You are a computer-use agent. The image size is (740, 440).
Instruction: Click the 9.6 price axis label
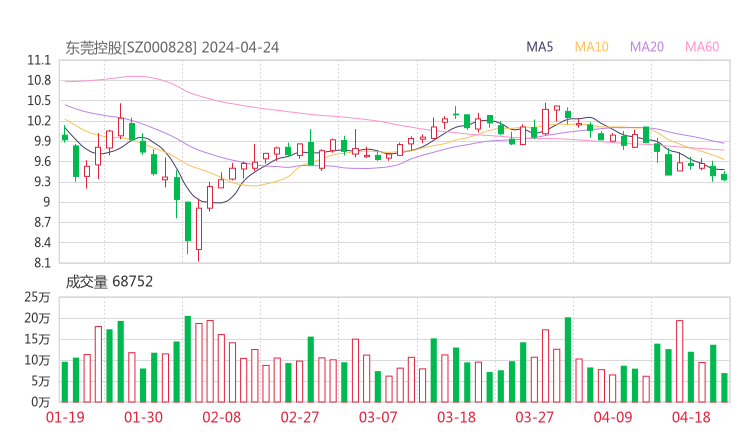pyautogui.click(x=42, y=162)
